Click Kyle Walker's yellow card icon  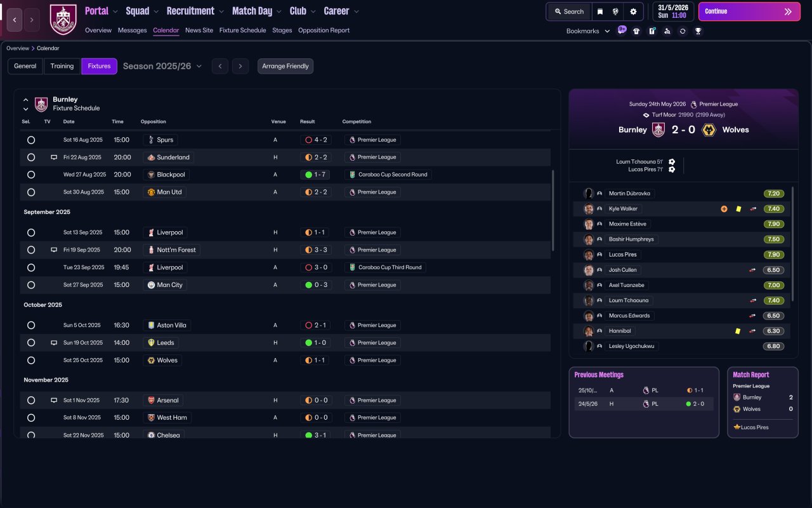click(x=738, y=209)
